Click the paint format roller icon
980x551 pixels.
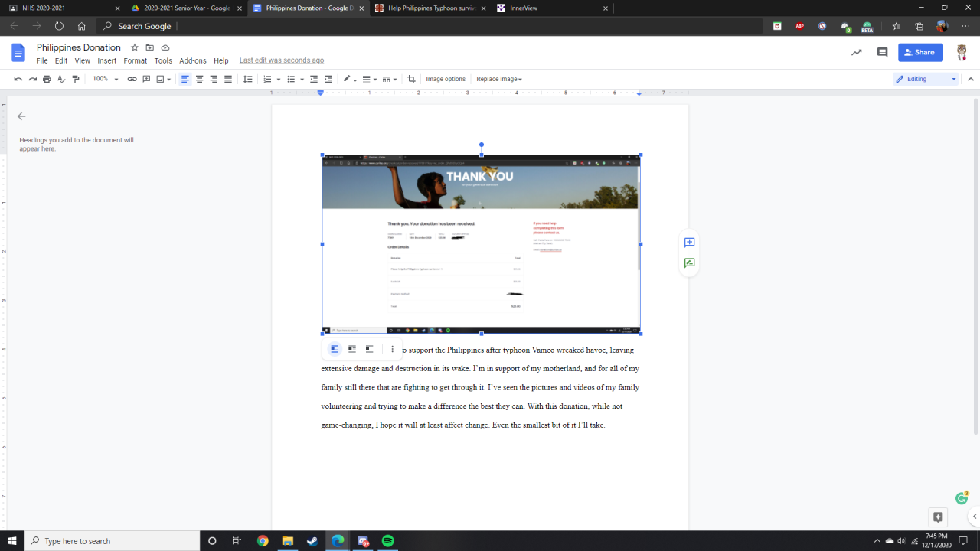(x=76, y=79)
